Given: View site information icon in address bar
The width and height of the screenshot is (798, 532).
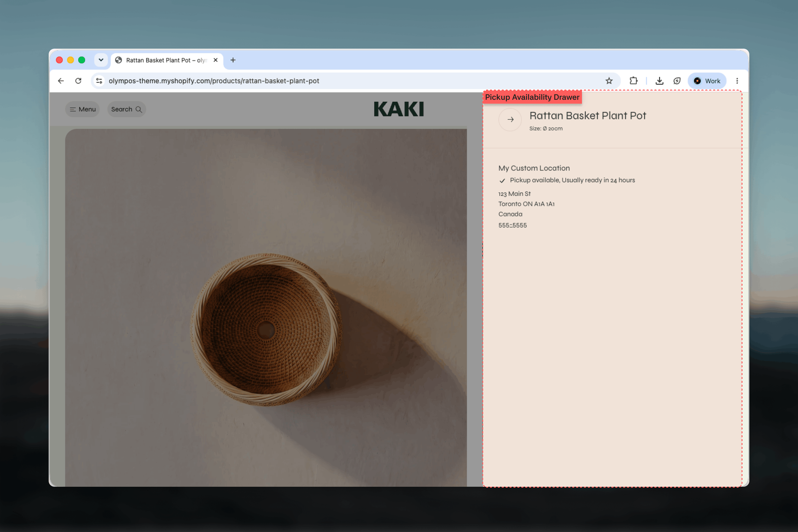Looking at the screenshot, I should (99, 81).
